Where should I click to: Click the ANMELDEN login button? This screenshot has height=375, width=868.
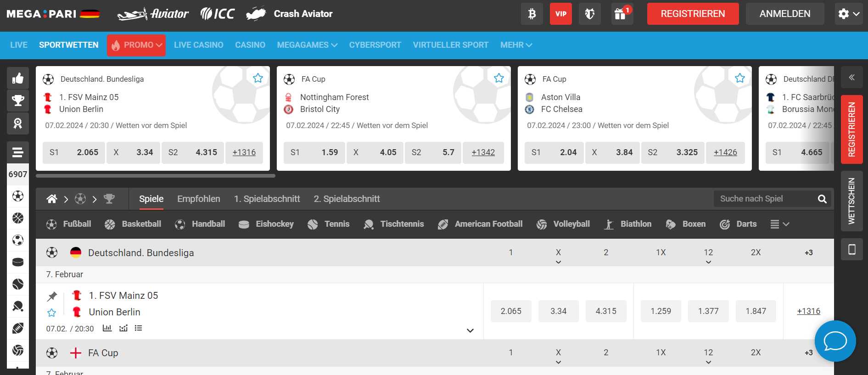point(785,14)
